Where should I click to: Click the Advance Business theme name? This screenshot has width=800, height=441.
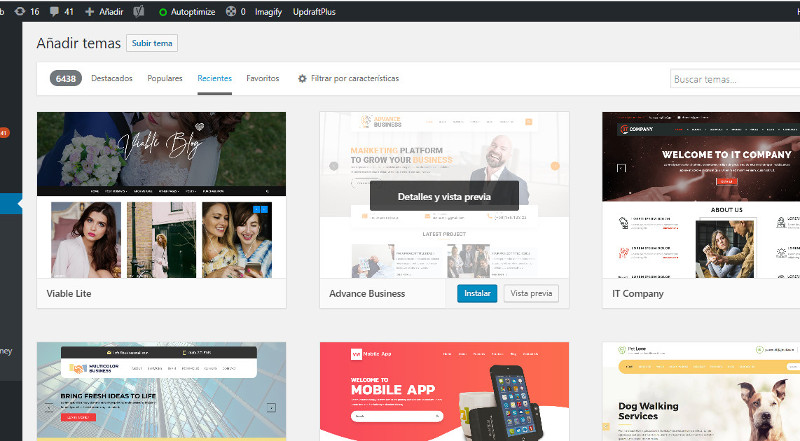click(367, 293)
